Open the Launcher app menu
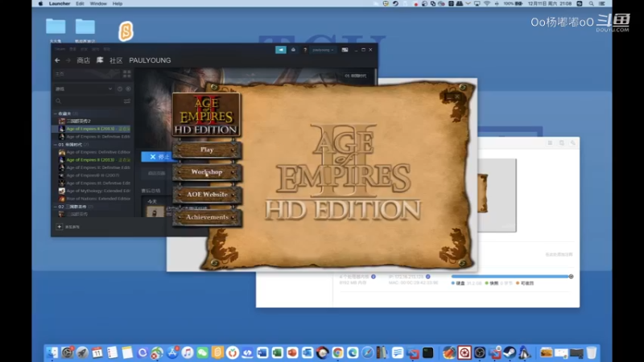644x362 pixels. (x=60, y=4)
